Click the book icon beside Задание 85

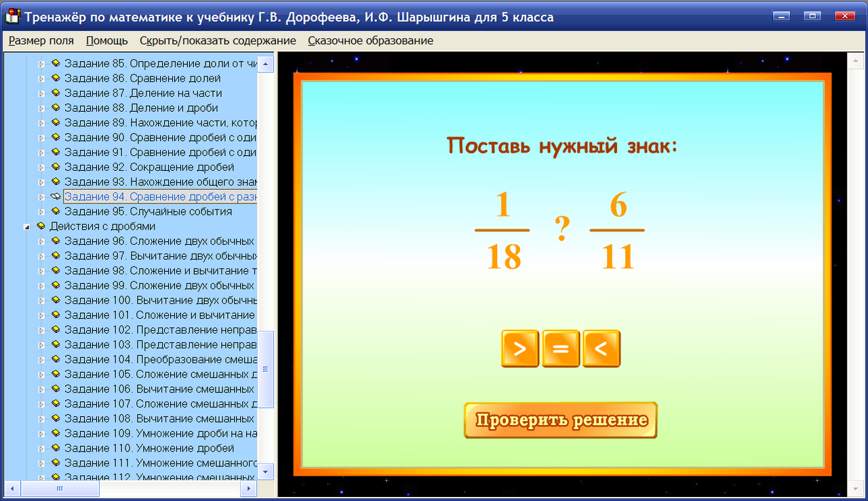(55, 63)
